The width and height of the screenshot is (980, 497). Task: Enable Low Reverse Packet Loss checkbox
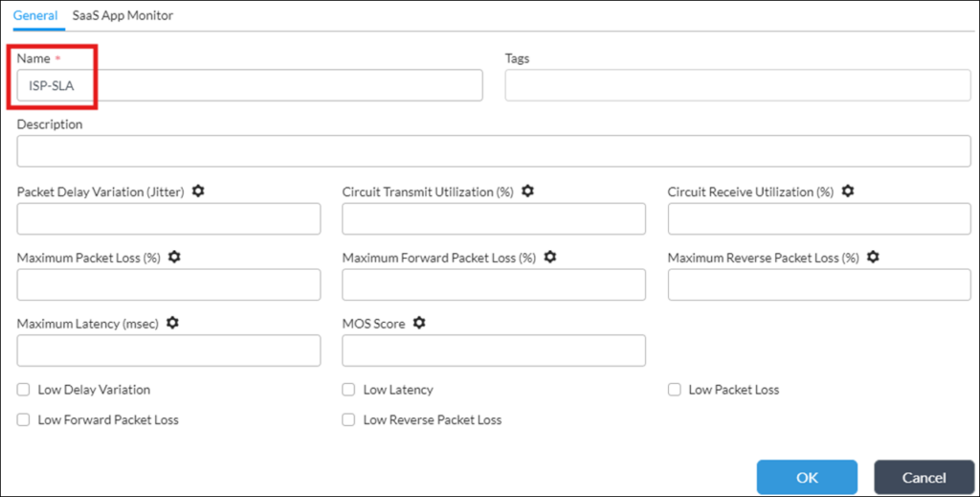pos(348,419)
